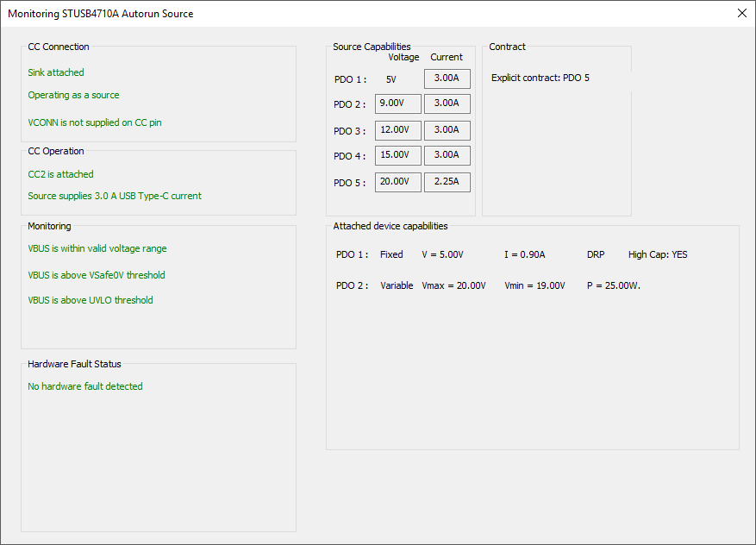Click the 'Source Capabilities' group label
Image resolution: width=756 pixels, height=545 pixels.
(372, 47)
